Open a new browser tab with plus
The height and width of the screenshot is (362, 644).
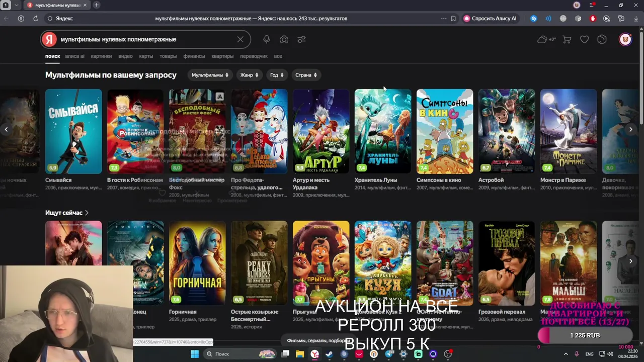tap(97, 5)
